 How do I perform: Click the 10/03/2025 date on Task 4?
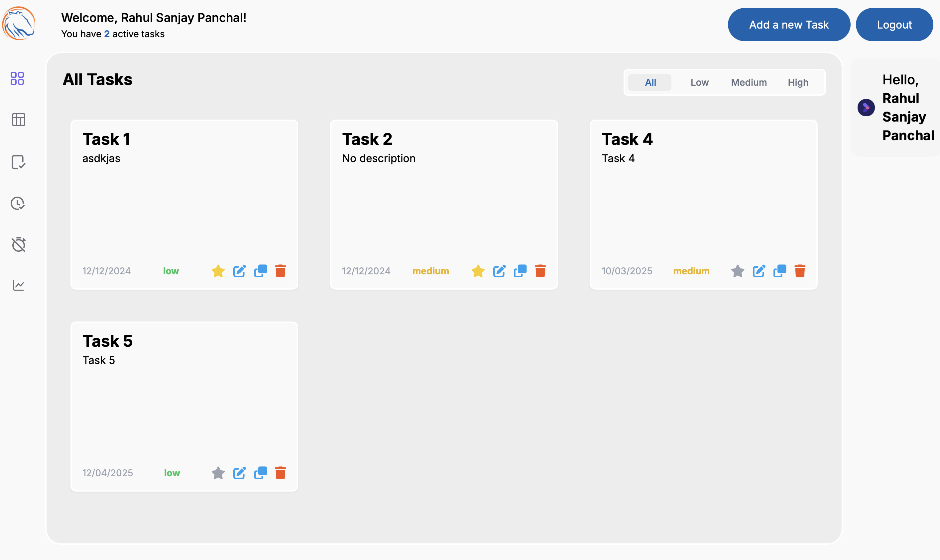[627, 271]
